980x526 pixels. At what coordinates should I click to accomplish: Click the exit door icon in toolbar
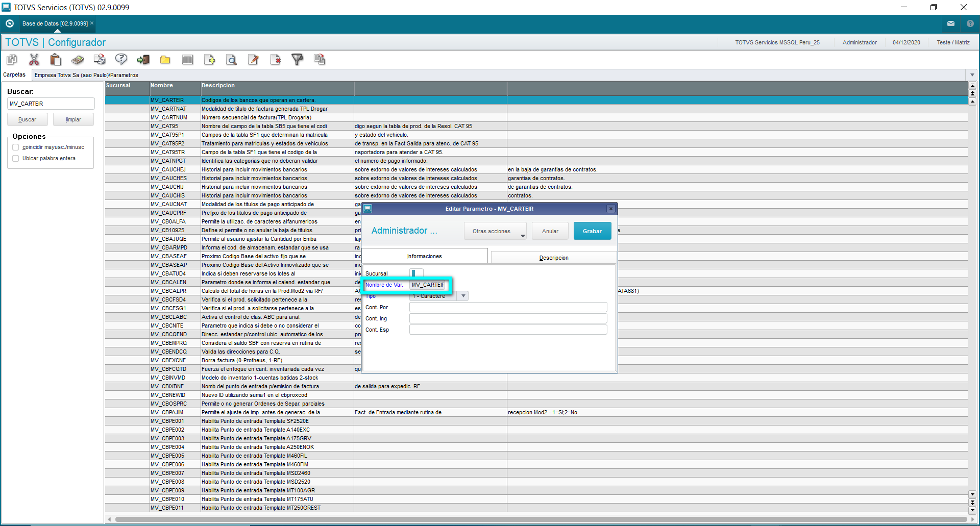tap(143, 60)
